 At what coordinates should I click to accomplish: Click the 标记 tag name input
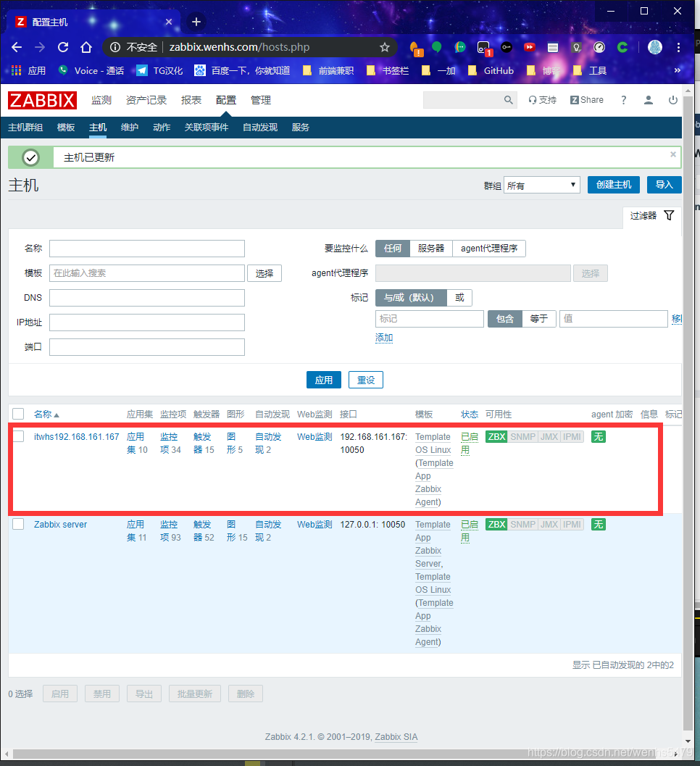[x=430, y=319]
